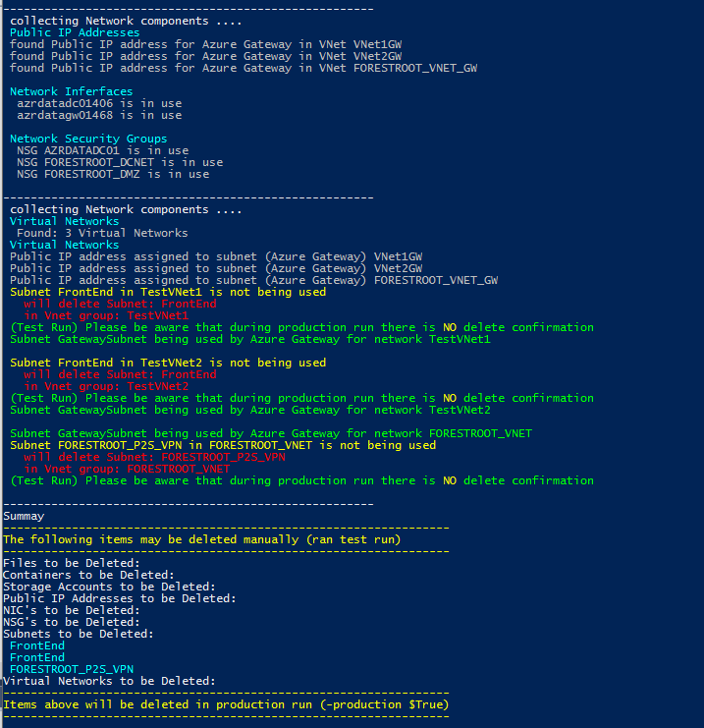Viewport: 704px width, 728px height.
Task: Click the cyan 'Public IP Addresses' heading
Action: (75, 32)
